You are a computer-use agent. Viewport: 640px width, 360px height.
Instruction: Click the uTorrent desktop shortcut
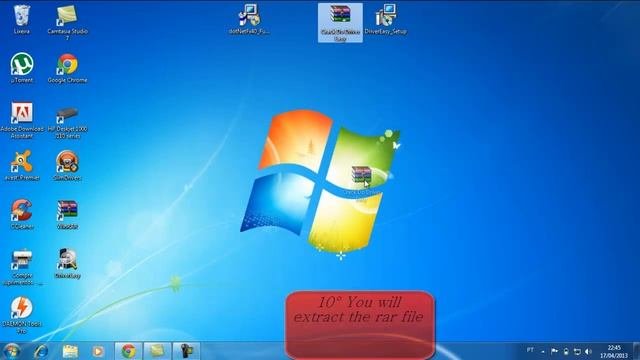pyautogui.click(x=22, y=68)
